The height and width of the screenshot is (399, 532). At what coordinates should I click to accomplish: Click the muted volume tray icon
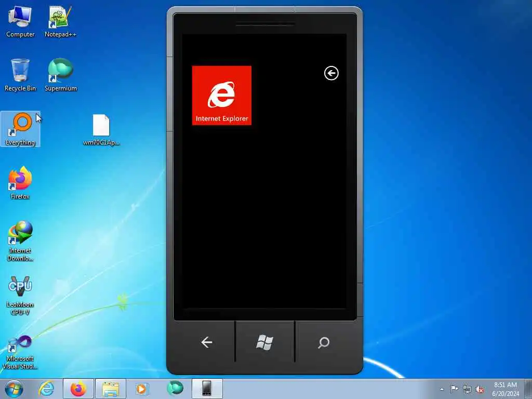[480, 389]
